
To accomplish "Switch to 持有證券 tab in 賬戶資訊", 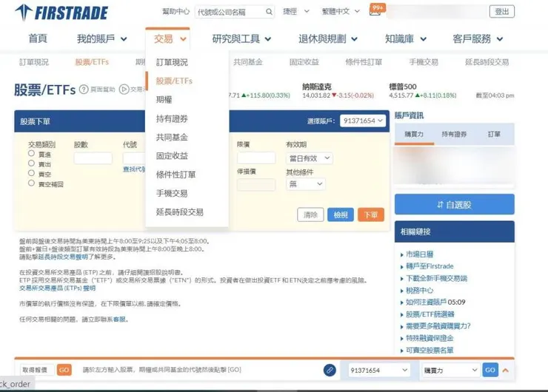I will point(454,134).
